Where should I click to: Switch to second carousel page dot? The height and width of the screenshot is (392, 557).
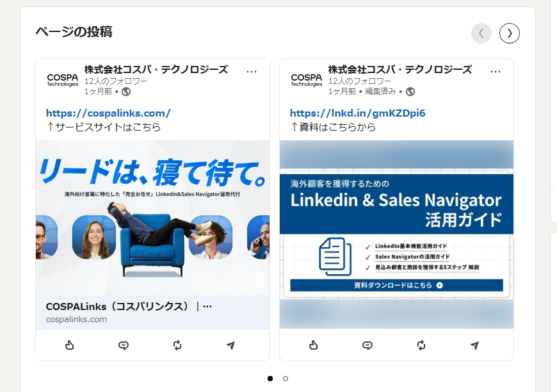[286, 379]
